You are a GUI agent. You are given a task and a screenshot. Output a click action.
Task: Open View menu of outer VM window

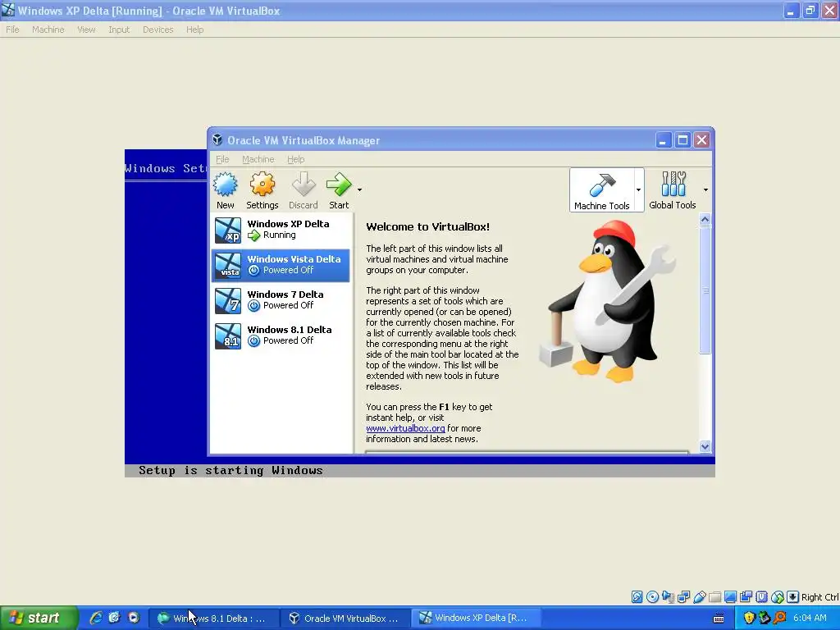click(86, 30)
